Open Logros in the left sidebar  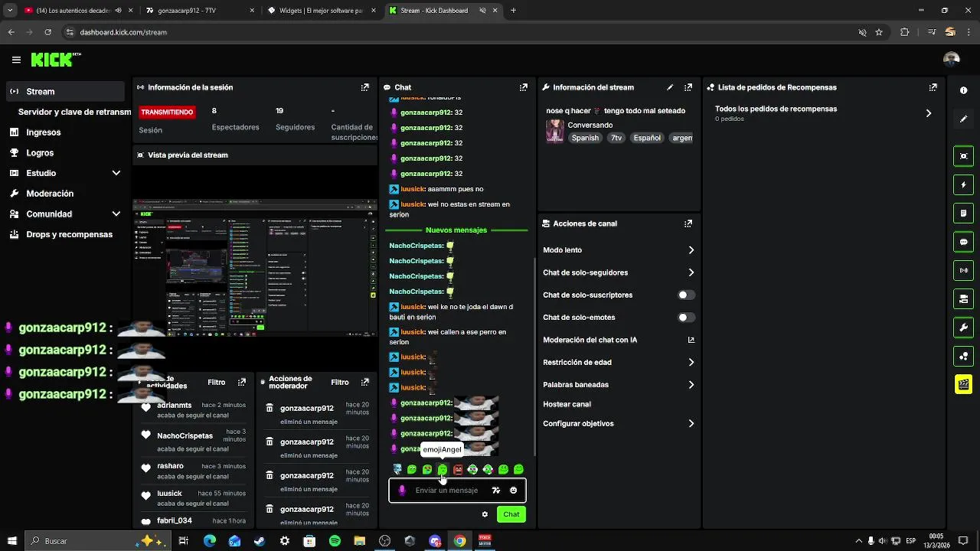[40, 152]
